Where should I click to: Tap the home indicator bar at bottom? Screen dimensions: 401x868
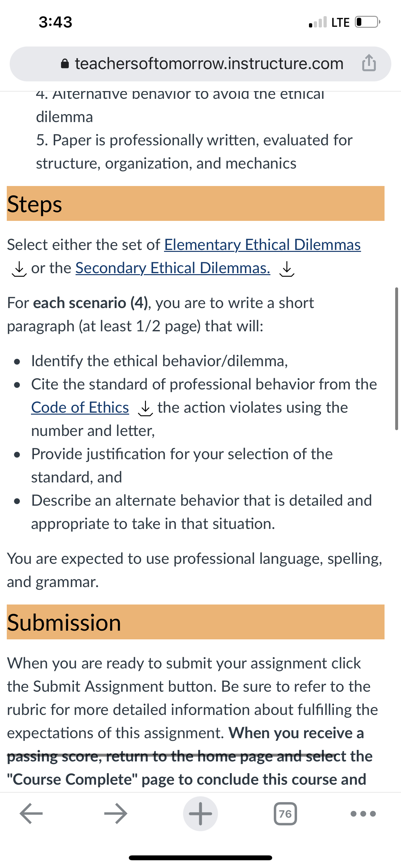click(x=200, y=858)
